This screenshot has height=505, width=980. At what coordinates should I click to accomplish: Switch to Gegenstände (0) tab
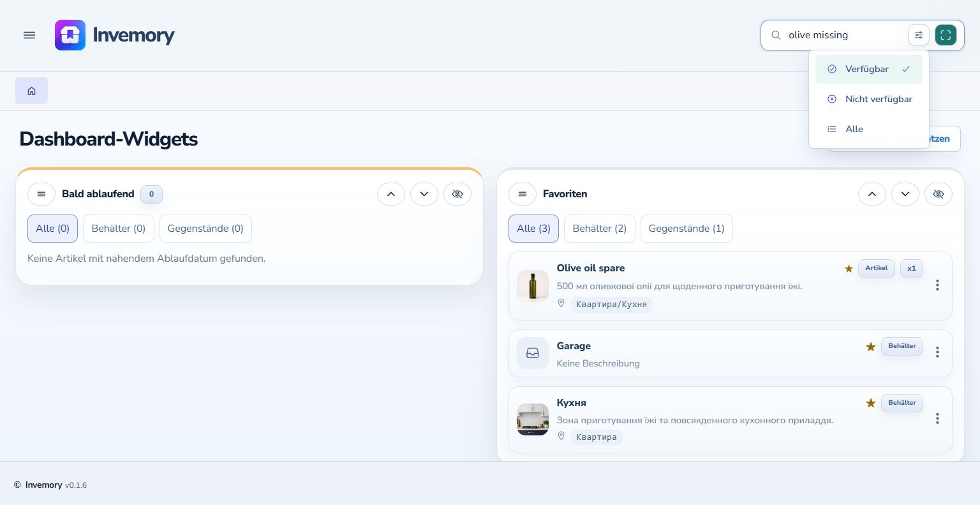point(205,229)
